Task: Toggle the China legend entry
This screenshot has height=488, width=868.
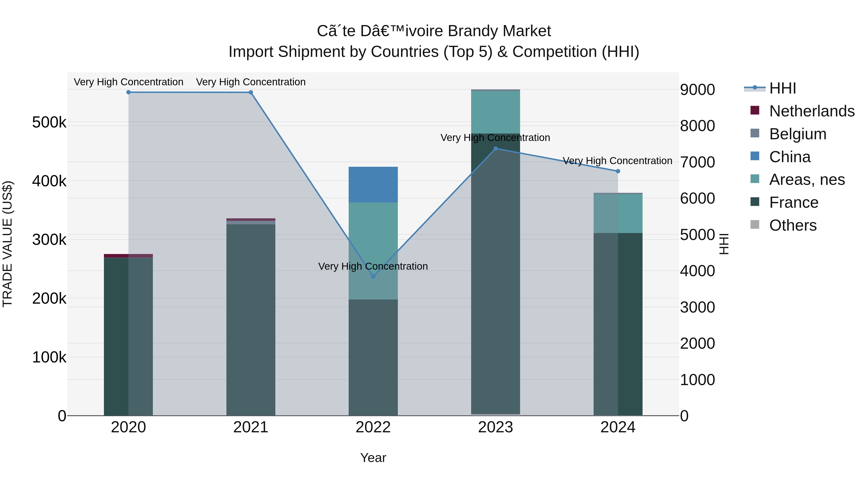Action: (x=780, y=157)
